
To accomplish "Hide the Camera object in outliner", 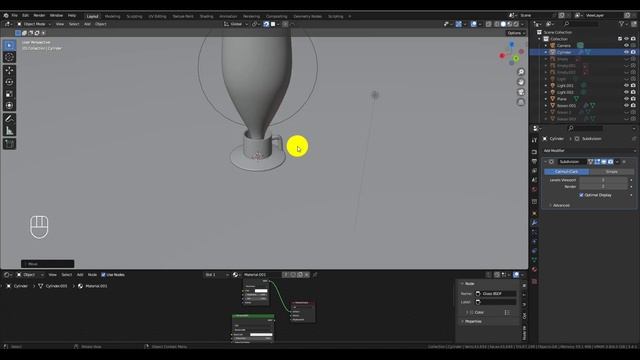I will coord(626,46).
